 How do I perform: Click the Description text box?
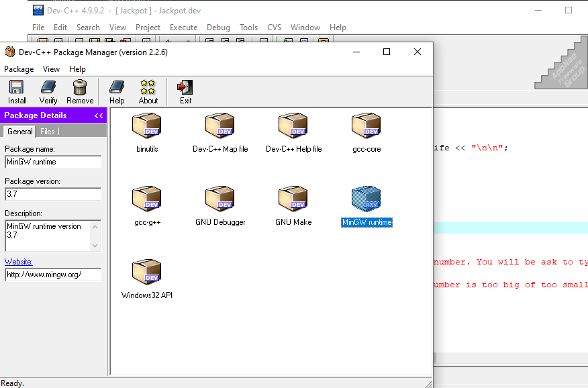click(x=53, y=236)
